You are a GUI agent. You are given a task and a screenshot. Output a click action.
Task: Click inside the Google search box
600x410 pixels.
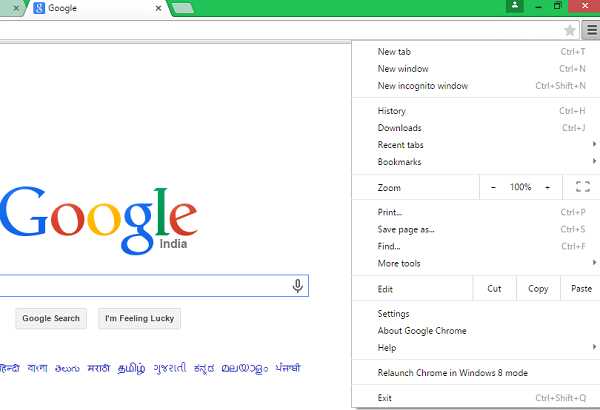coord(140,287)
